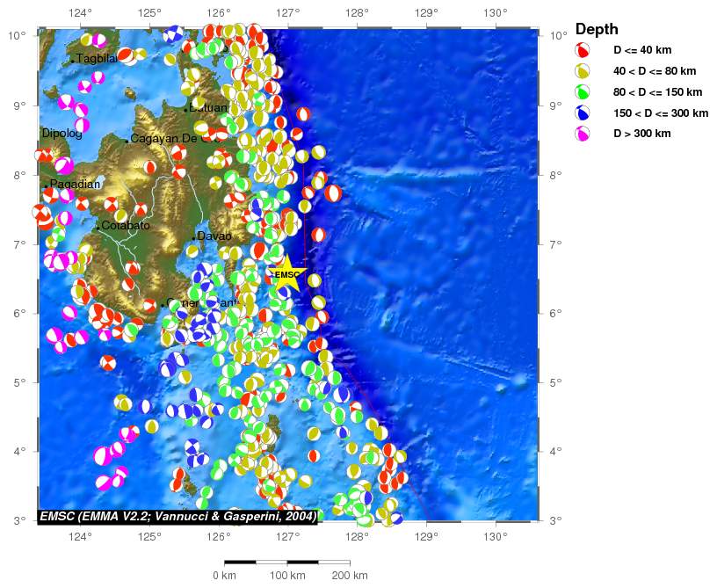Click the Tagbilaran city label

[97, 59]
